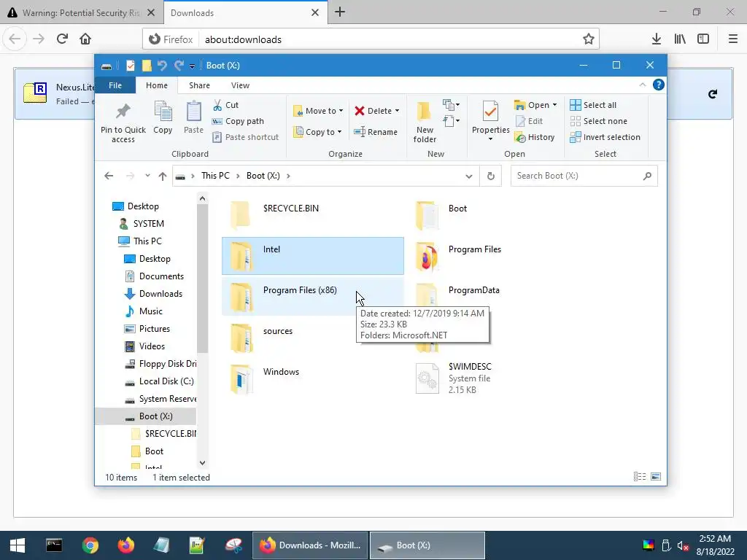Select Documents in navigation pane

coord(161,276)
